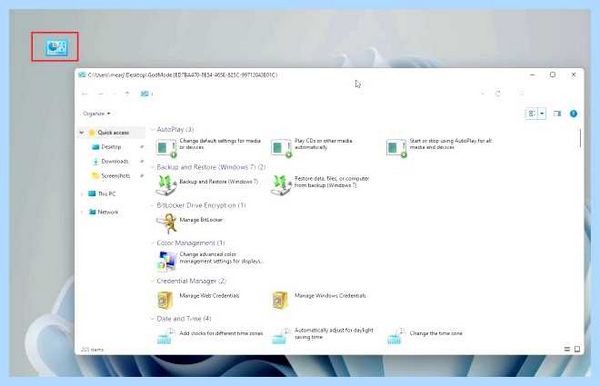
Task: Go back using the back arrow
Action: 85,94
